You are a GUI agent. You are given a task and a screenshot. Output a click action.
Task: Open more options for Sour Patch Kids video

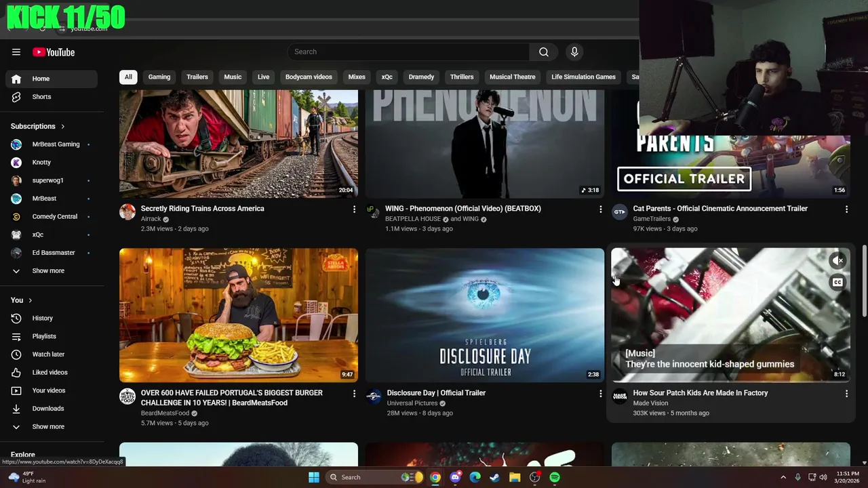[x=846, y=394]
